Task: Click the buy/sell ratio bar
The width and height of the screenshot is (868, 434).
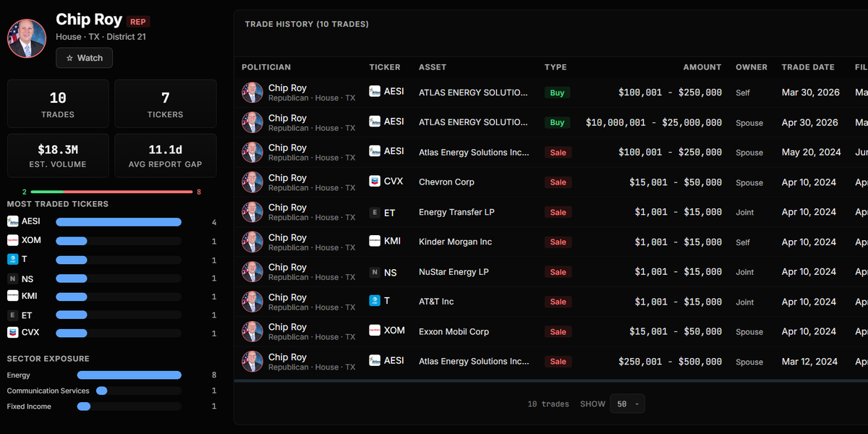Action: click(x=111, y=192)
